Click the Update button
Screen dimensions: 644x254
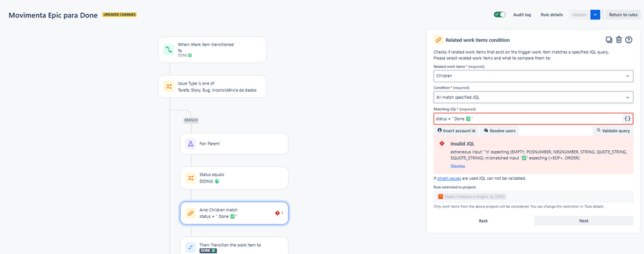coord(579,15)
